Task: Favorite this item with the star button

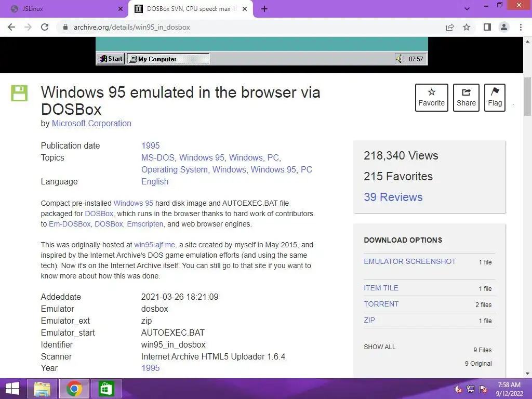Action: click(432, 98)
